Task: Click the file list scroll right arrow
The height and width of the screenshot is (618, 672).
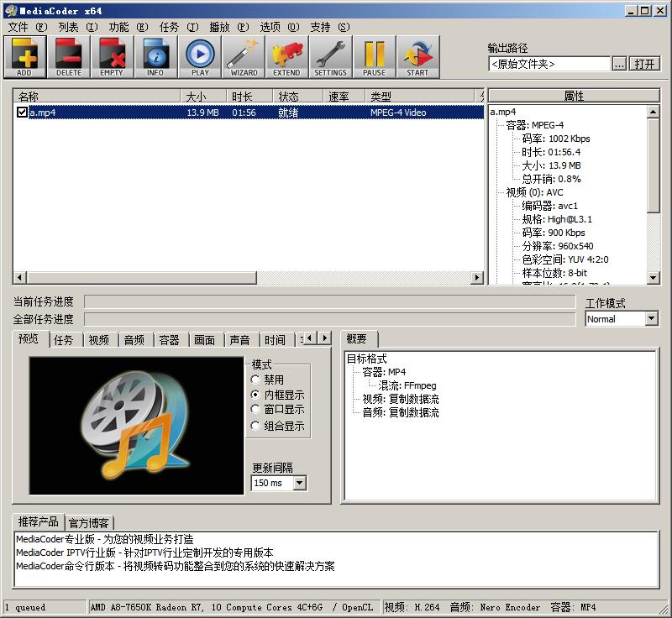Action: coord(476,278)
